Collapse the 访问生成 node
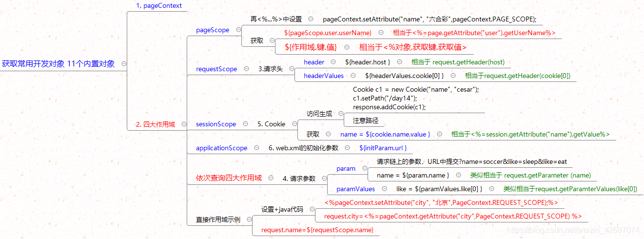 340,114
